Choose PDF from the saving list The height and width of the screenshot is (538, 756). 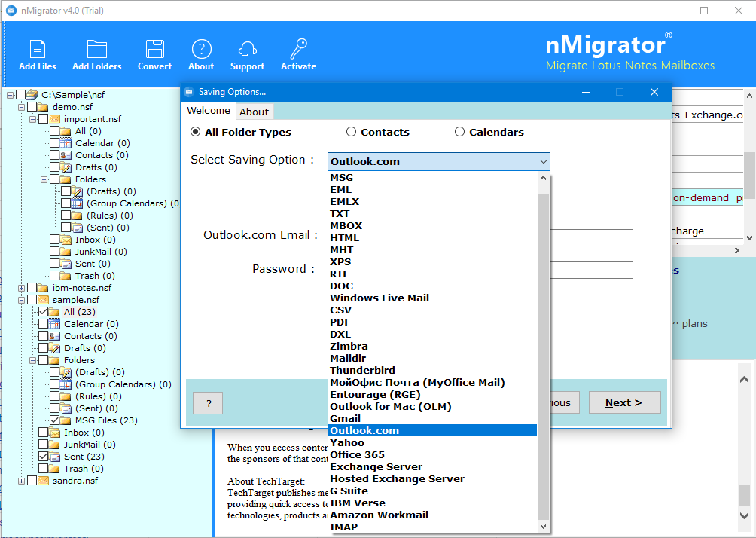pyautogui.click(x=432, y=322)
